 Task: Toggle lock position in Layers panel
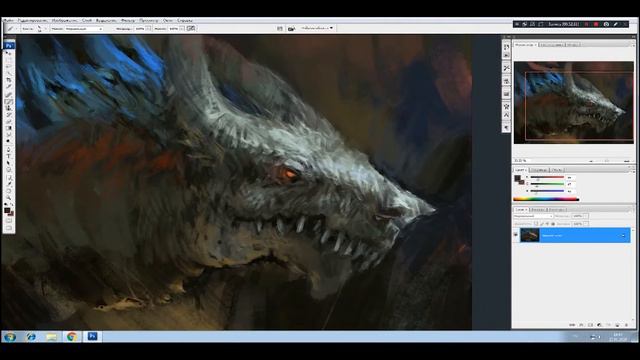coord(547,224)
